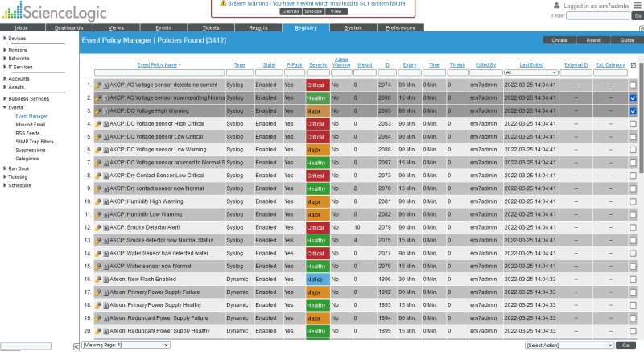Viewport: 644px width, 352px height.
Task: Click the Create button
Action: coord(559,40)
